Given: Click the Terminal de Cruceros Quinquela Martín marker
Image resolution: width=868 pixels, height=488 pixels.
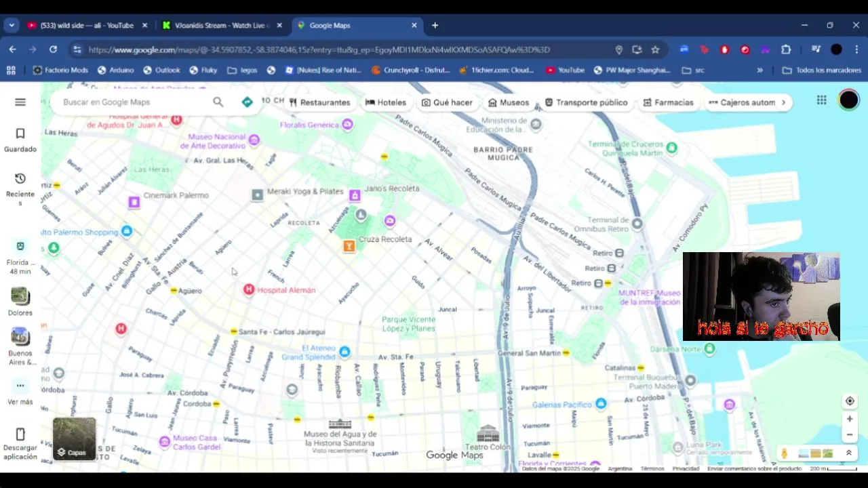Looking at the screenshot, I should point(671,148).
